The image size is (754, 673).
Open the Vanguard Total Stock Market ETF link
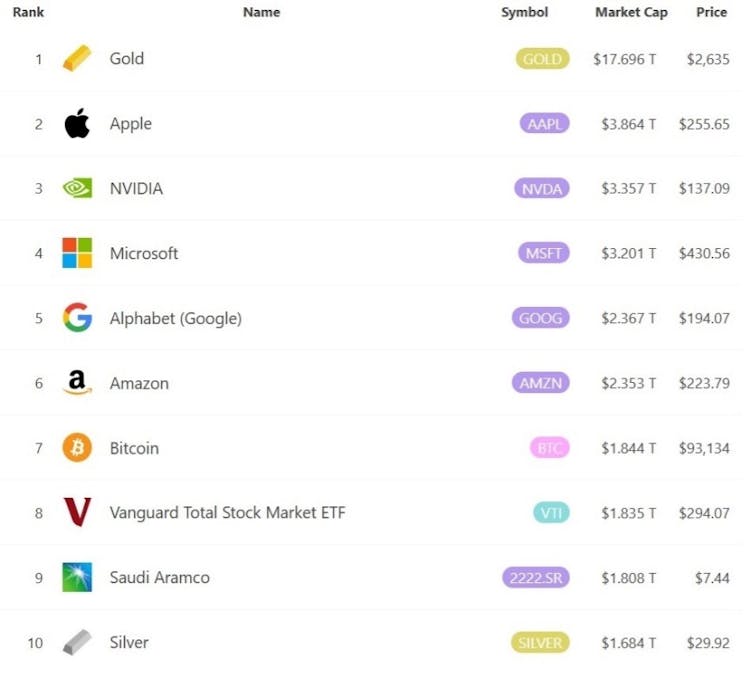pos(227,512)
